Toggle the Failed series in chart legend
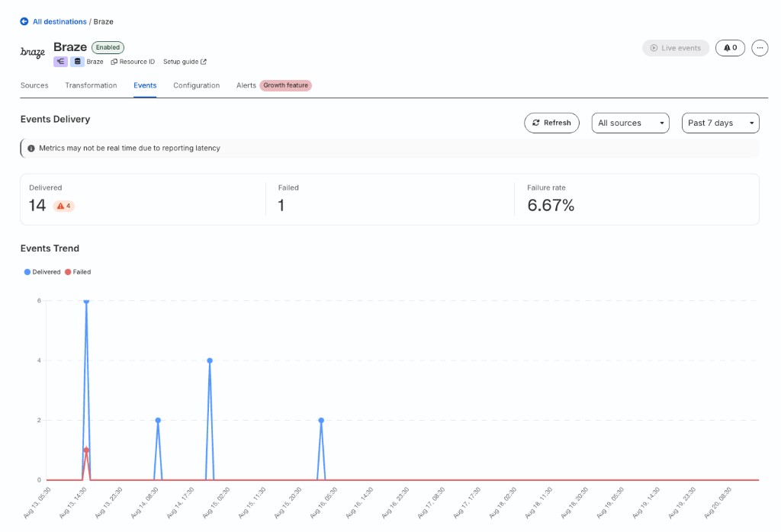 click(x=79, y=272)
